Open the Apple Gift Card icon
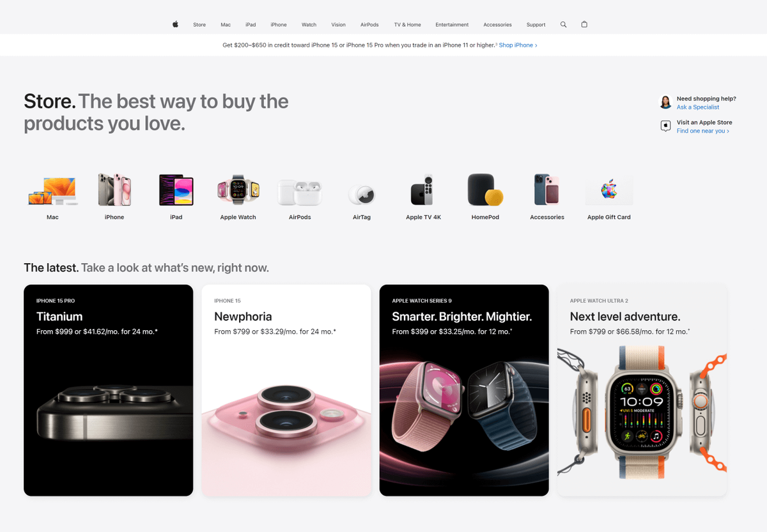Screen dimensions: 767x532 point(609,190)
